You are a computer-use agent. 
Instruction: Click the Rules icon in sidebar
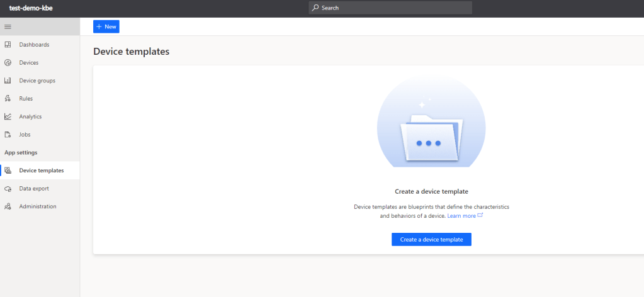tap(8, 99)
